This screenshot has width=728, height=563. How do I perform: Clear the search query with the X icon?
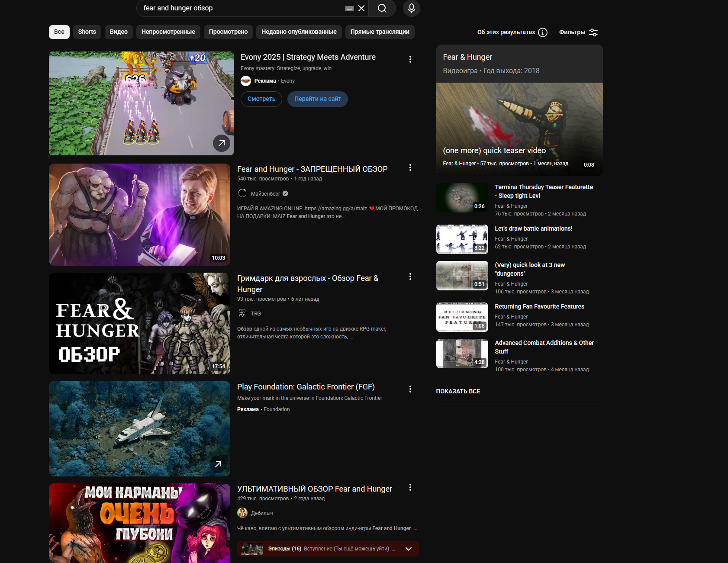(x=361, y=8)
